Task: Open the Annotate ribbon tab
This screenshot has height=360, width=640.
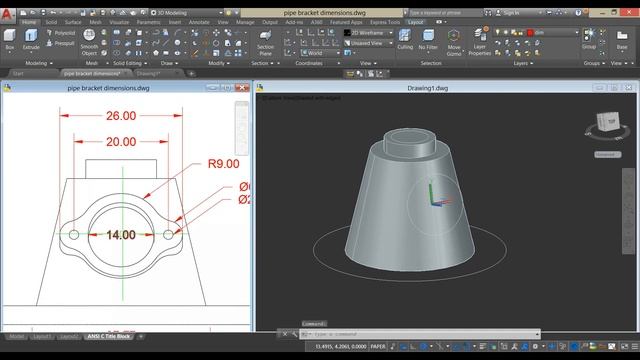Action: [x=199, y=22]
